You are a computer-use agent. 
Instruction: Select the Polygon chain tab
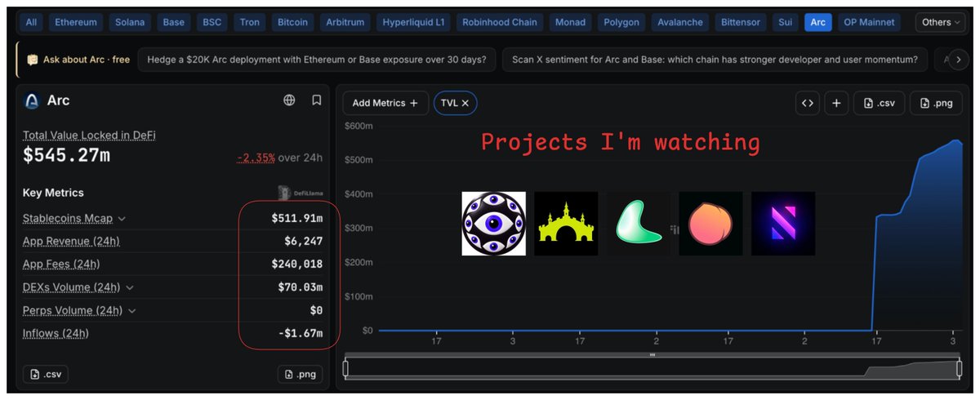click(x=621, y=22)
